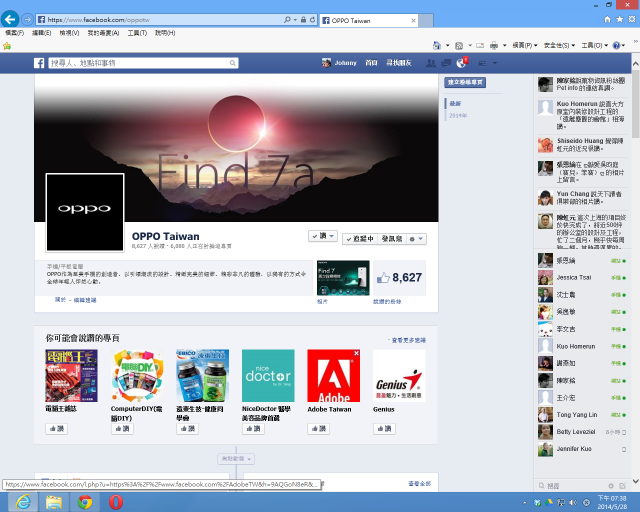Click the IE help question mark icon
Image resolution: width=640 pixels, height=512 pixels.
tap(616, 45)
